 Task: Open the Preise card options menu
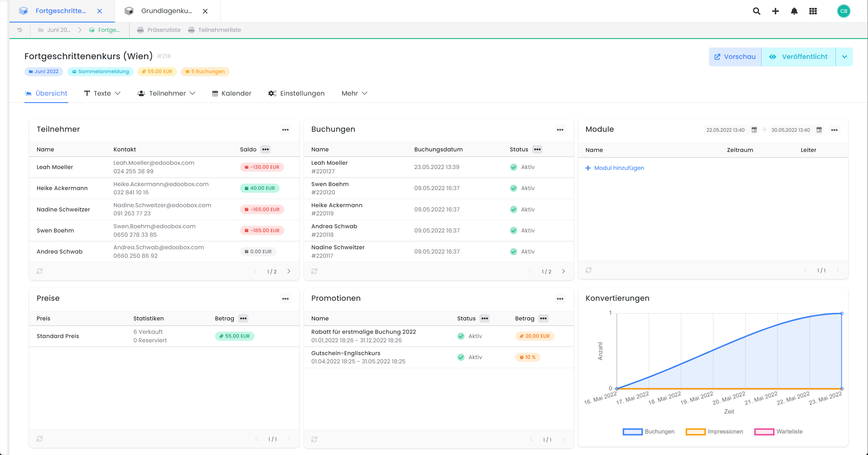tap(285, 298)
